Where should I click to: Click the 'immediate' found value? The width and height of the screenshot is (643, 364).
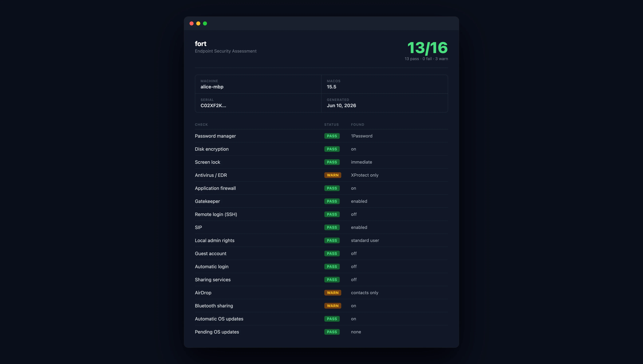point(361,162)
